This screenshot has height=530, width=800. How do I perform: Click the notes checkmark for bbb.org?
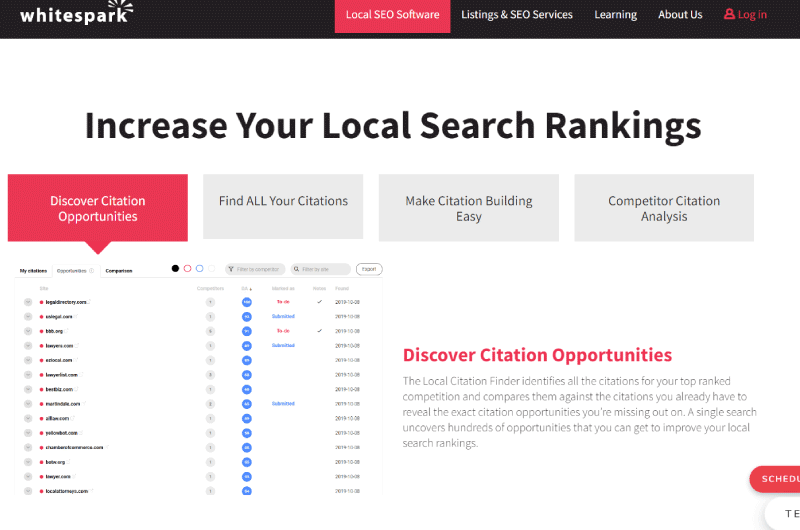(x=319, y=331)
